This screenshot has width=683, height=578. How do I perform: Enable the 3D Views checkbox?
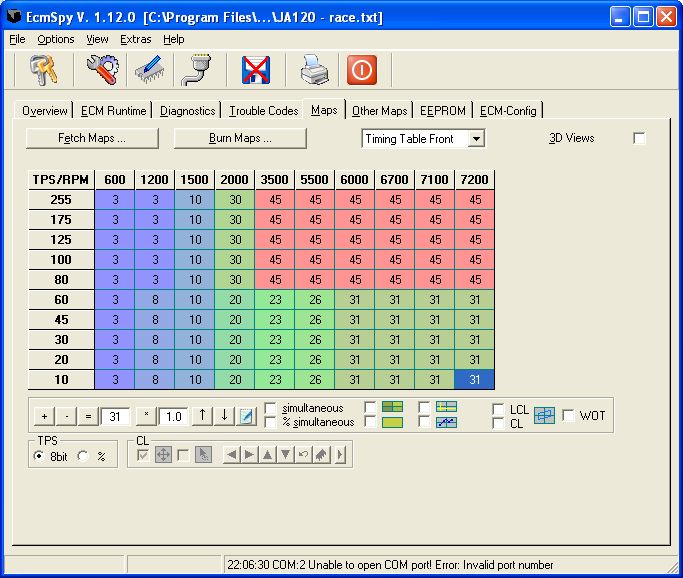[x=640, y=138]
